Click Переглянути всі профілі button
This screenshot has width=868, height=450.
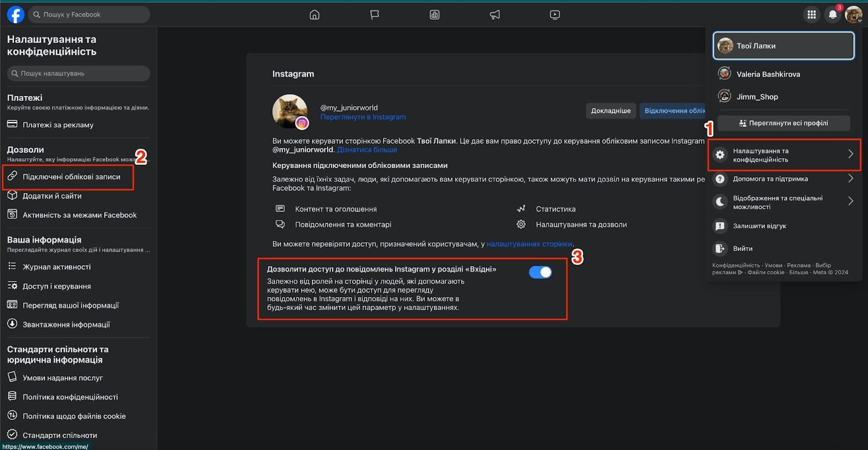tap(783, 123)
